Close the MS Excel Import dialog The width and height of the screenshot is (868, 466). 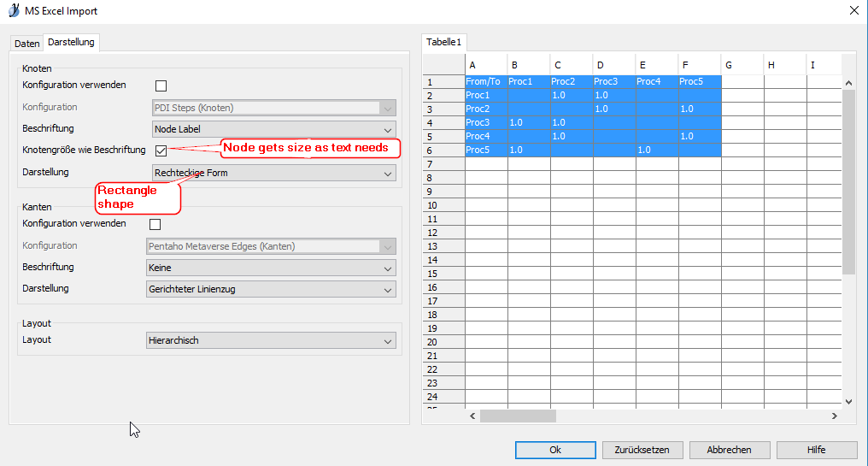click(x=853, y=11)
